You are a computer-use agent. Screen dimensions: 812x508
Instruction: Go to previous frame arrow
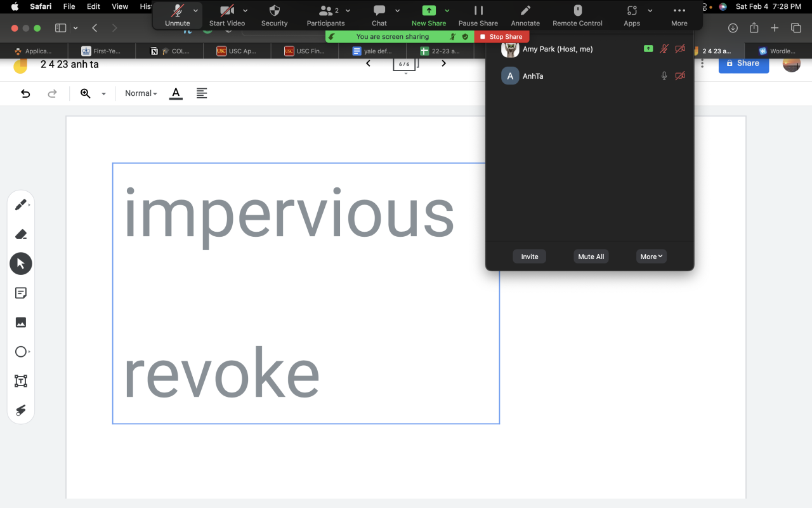[368, 63]
